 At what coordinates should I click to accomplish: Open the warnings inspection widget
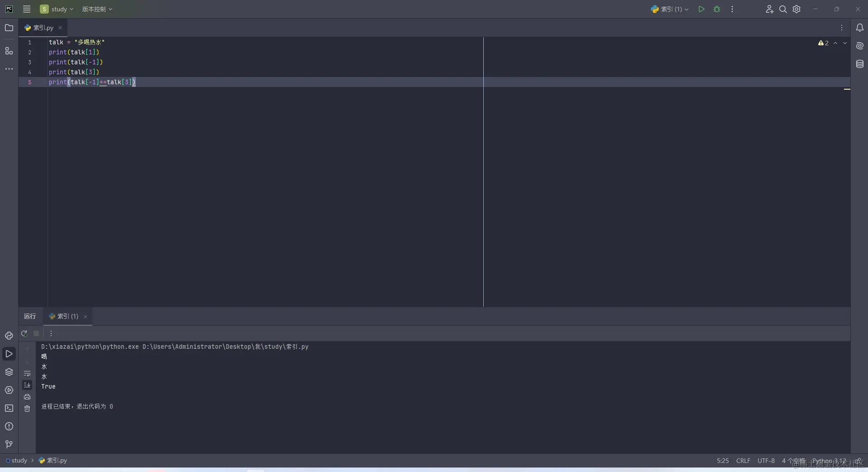(823, 43)
